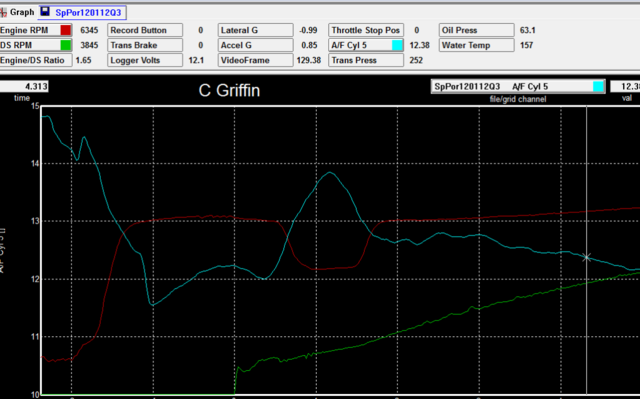Click the time value field showing 4.313
Viewport: 640px width, 399px height.
[x=24, y=86]
